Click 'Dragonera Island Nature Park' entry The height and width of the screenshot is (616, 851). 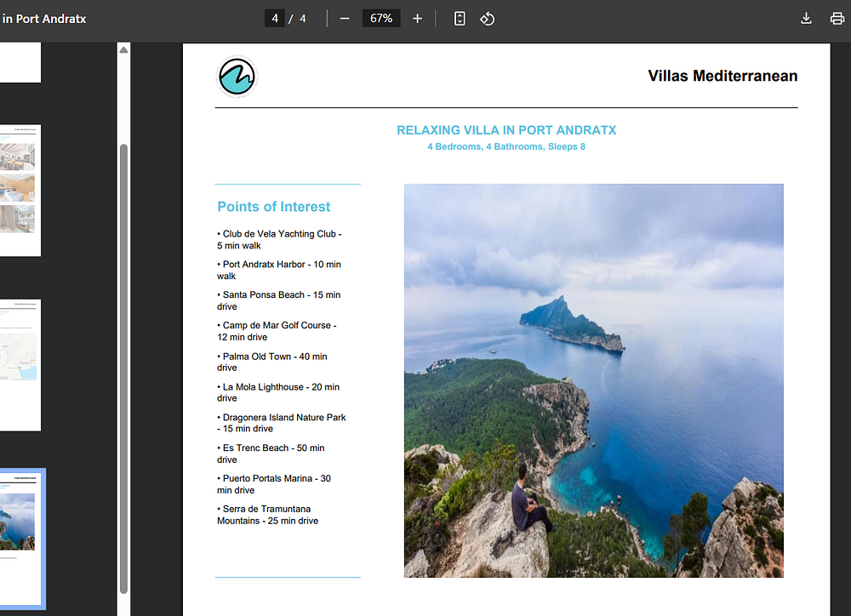[281, 422]
